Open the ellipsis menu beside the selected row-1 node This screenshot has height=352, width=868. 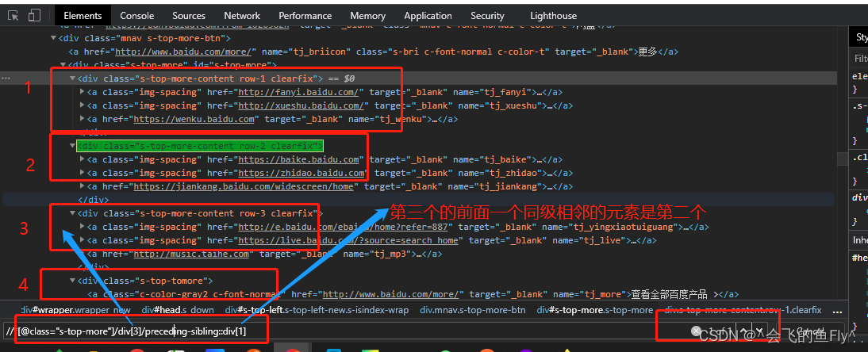click(x=6, y=78)
